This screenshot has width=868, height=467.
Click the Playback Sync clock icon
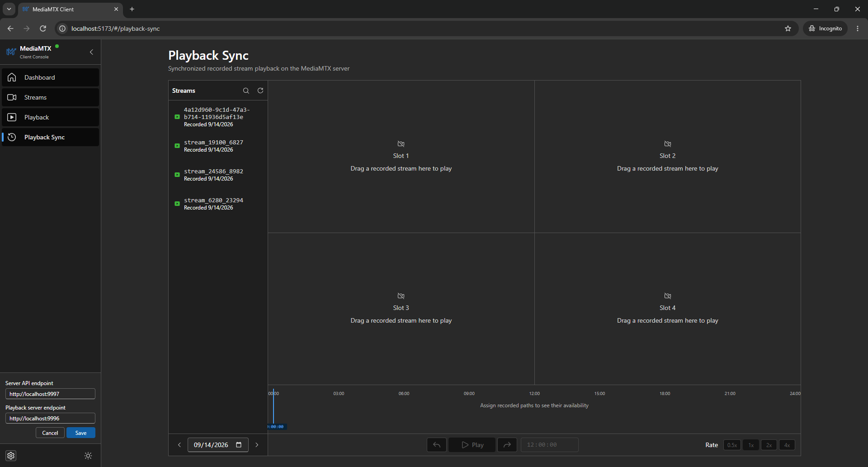(x=12, y=137)
